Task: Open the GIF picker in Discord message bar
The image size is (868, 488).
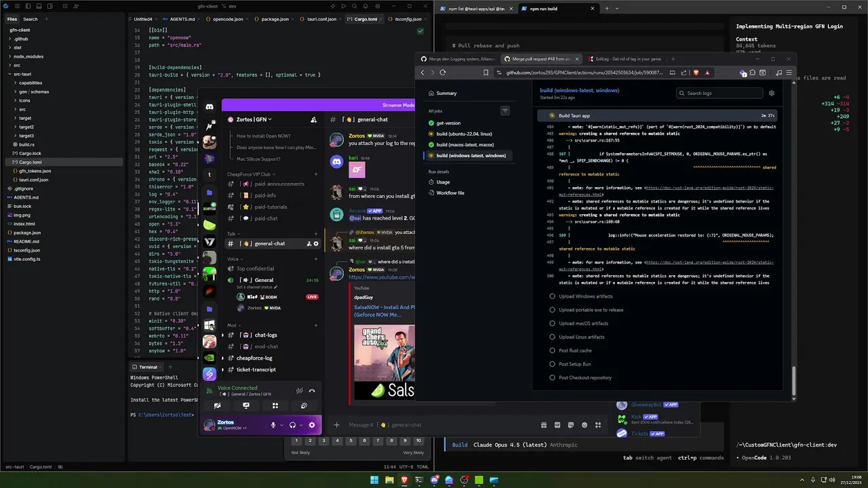Action: (x=557, y=425)
